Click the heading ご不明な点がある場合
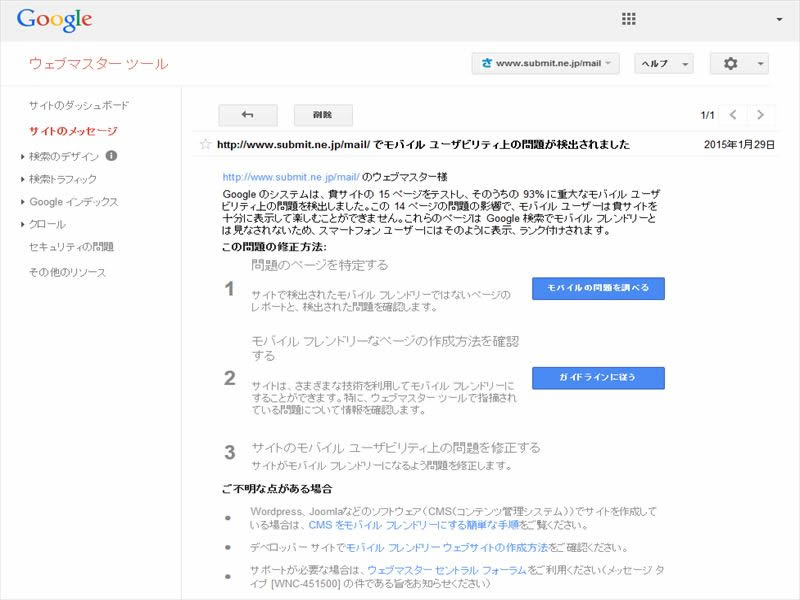Viewport: 800px width, 600px height. point(277,489)
